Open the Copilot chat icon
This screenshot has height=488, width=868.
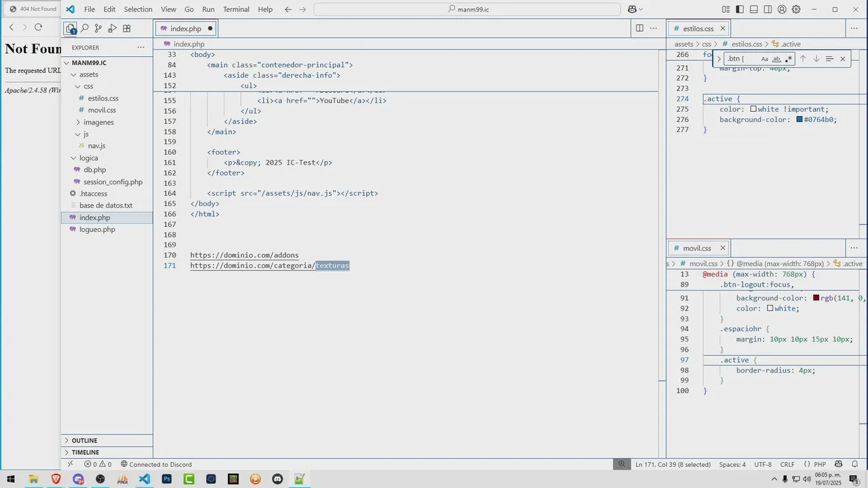tap(632, 9)
